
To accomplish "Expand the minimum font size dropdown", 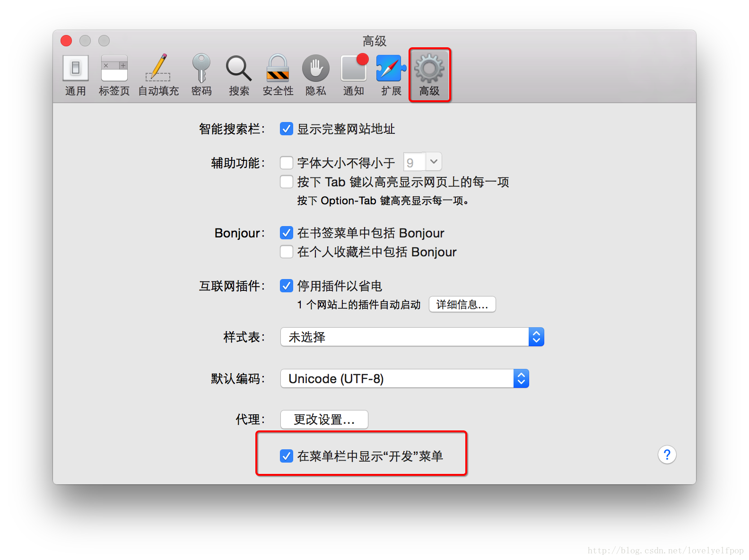I will [x=423, y=162].
